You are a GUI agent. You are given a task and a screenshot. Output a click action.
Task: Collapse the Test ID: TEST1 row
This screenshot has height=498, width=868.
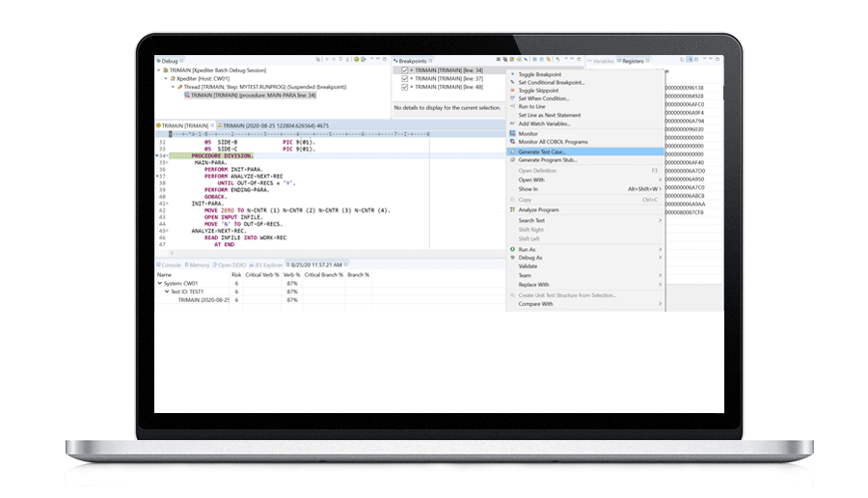167,291
